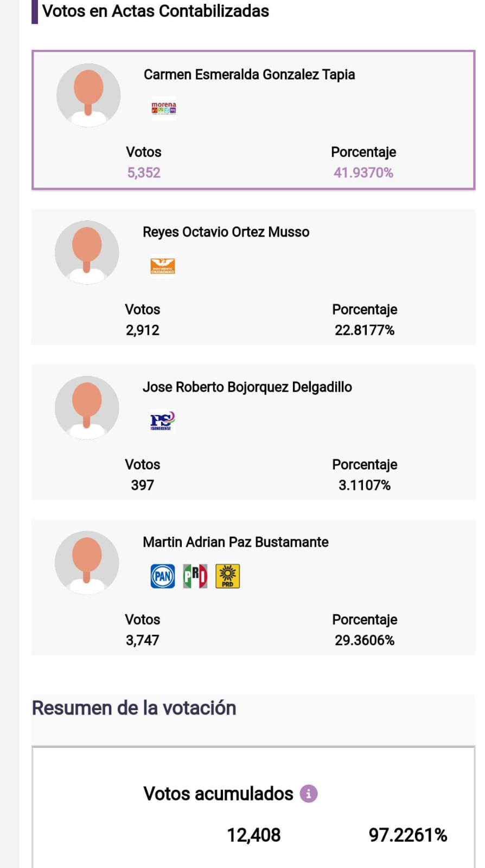Image resolution: width=485 pixels, height=868 pixels.
Task: Click the PAN party logo
Action: coord(163,576)
